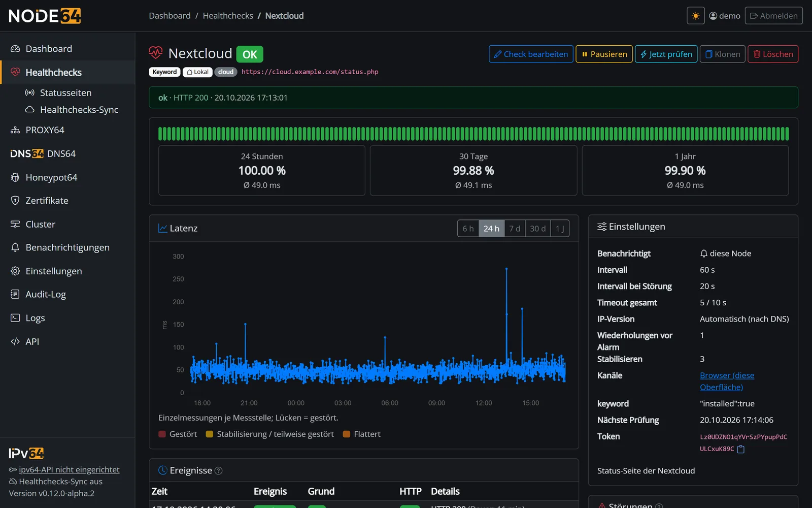
Task: Toggle Flattert legend swatch
Action: [347, 434]
